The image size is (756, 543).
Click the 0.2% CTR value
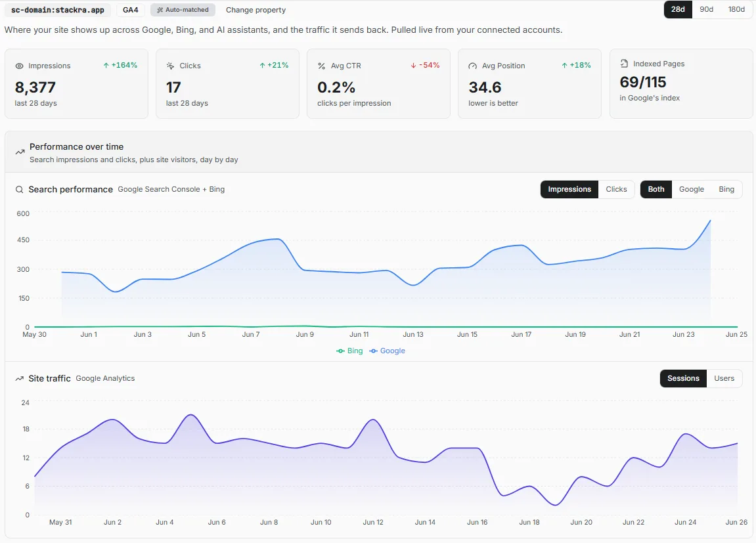coord(336,88)
